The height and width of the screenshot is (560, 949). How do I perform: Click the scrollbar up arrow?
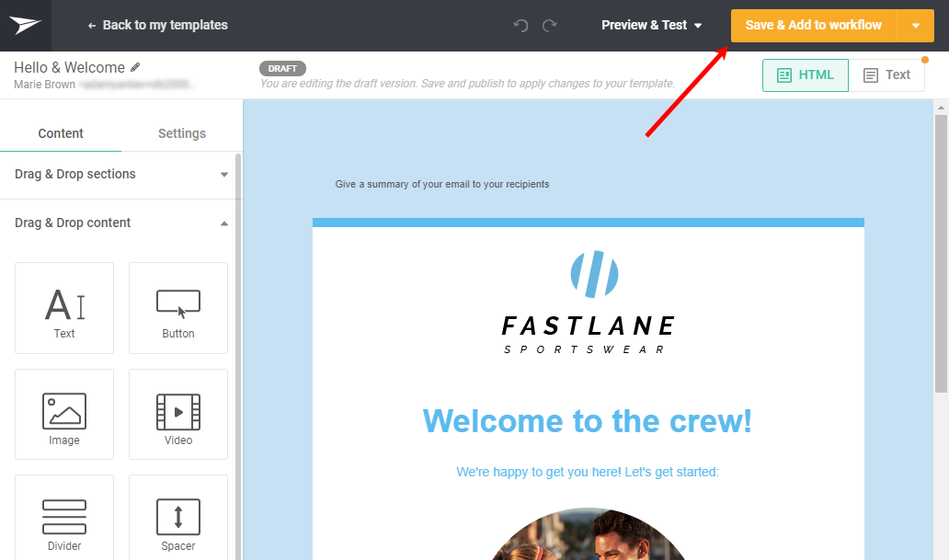point(941,108)
